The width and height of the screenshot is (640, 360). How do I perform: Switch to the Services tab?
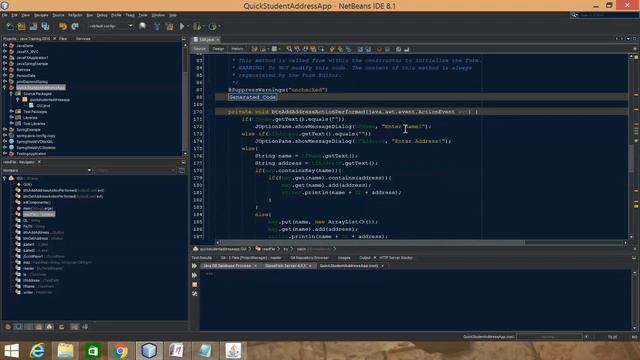coord(83,39)
